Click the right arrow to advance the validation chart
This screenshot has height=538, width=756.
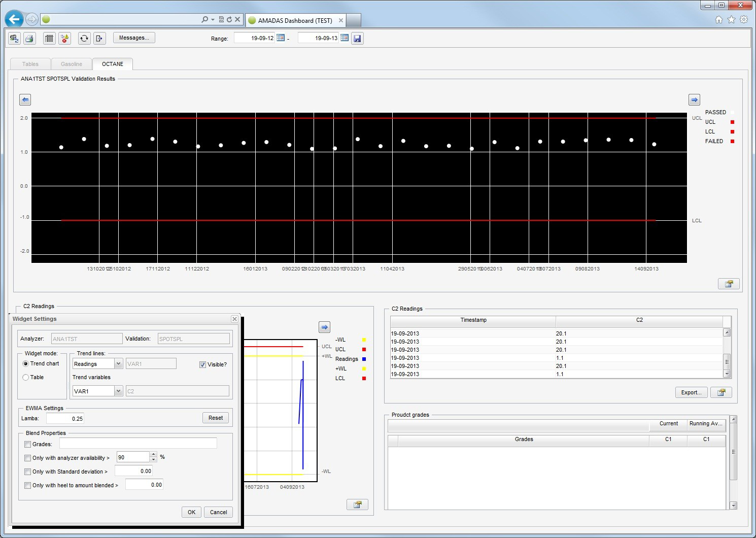coord(694,99)
